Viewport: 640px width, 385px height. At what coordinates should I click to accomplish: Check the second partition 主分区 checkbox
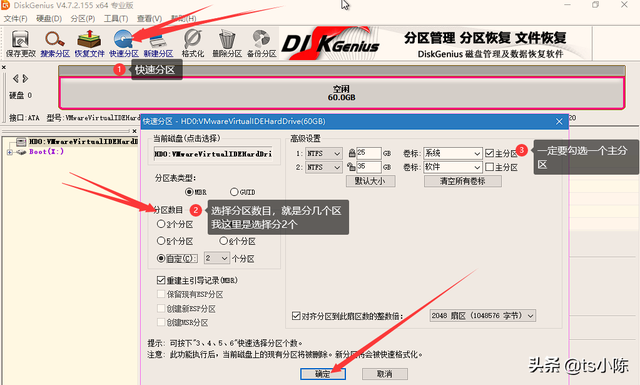pos(489,167)
